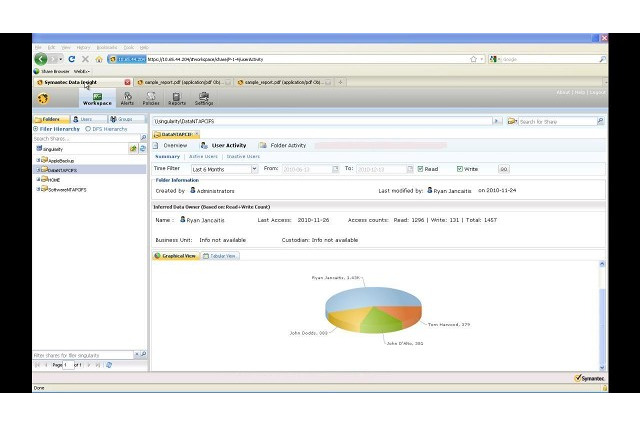This screenshot has width=640, height=426.
Task: Expand the HOME folder node
Action: pyautogui.click(x=38, y=179)
